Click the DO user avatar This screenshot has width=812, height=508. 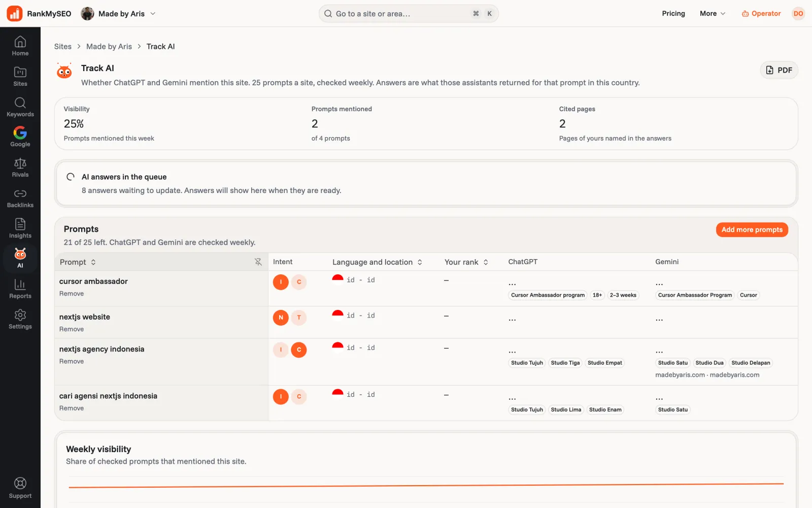pos(798,14)
